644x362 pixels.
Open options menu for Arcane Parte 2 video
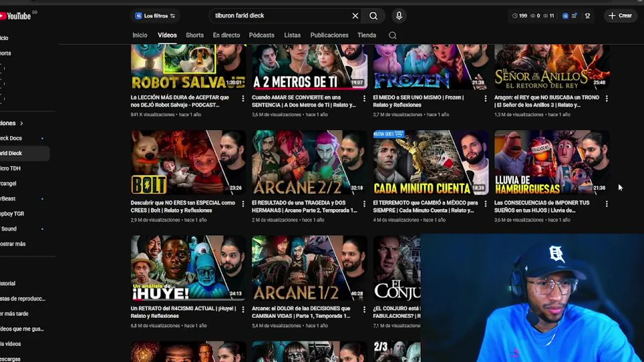click(x=364, y=204)
